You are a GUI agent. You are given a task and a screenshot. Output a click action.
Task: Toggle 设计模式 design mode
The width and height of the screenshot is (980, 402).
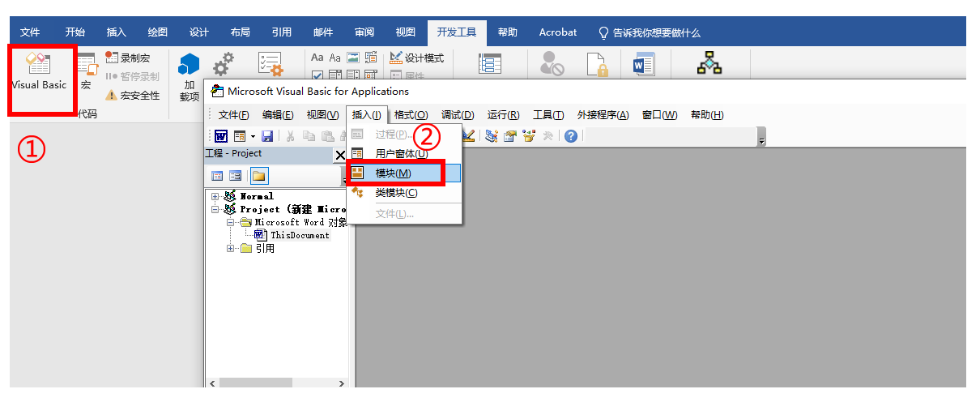416,58
